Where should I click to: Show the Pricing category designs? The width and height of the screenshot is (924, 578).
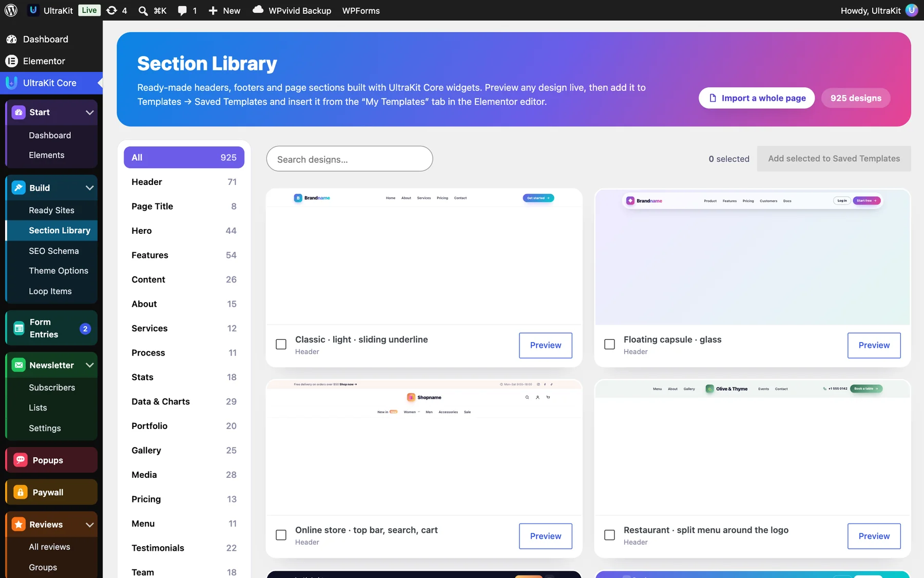(x=184, y=499)
